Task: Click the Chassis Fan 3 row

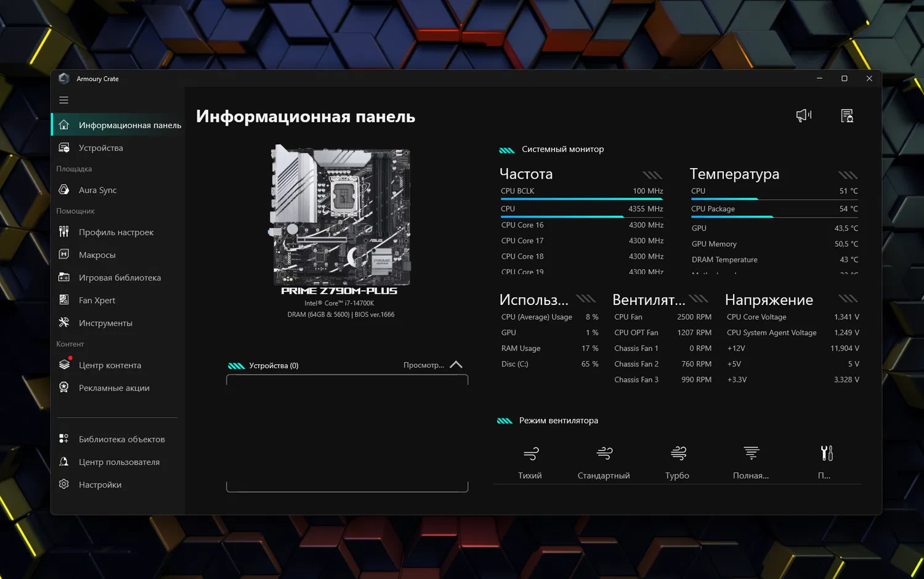Action: pyautogui.click(x=663, y=380)
